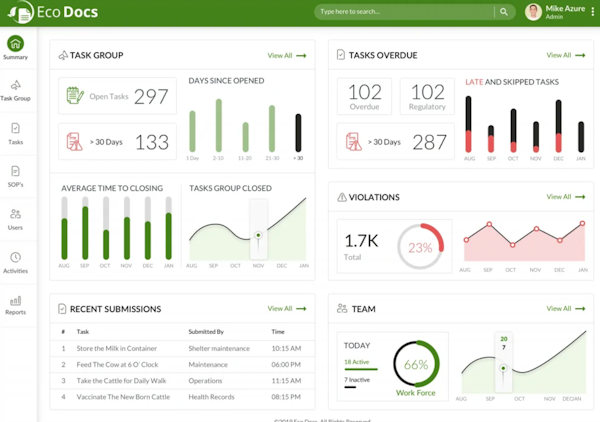The height and width of the screenshot is (422, 600).
Task: Open the Summary home icon in sidebar
Action: click(15, 44)
